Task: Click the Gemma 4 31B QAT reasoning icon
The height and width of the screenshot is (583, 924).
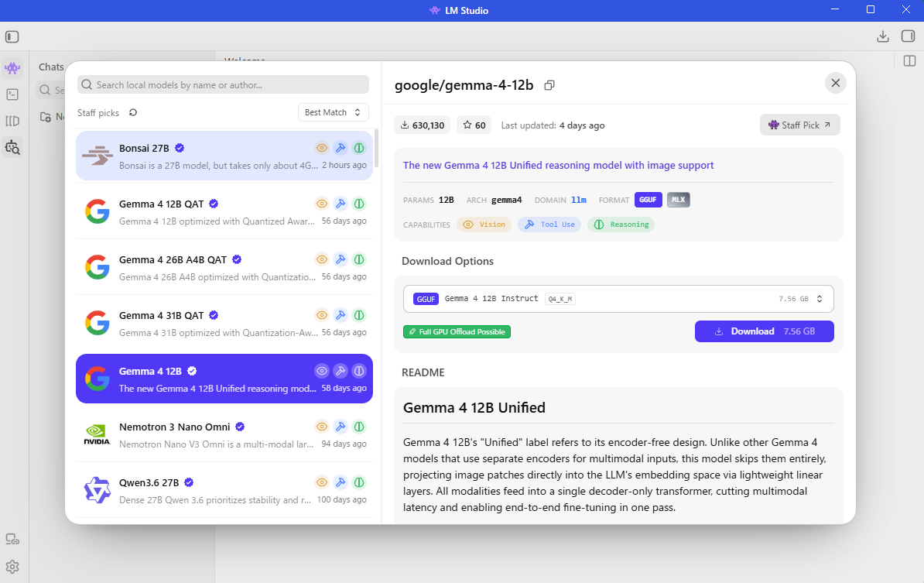Action: click(359, 315)
